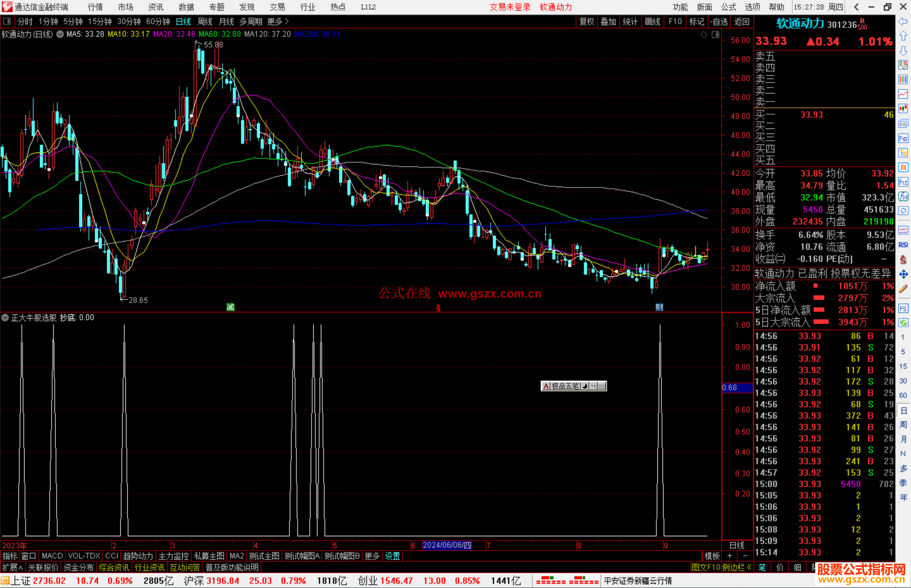Toggle the circle beside 正大牛股选股

tap(5, 318)
